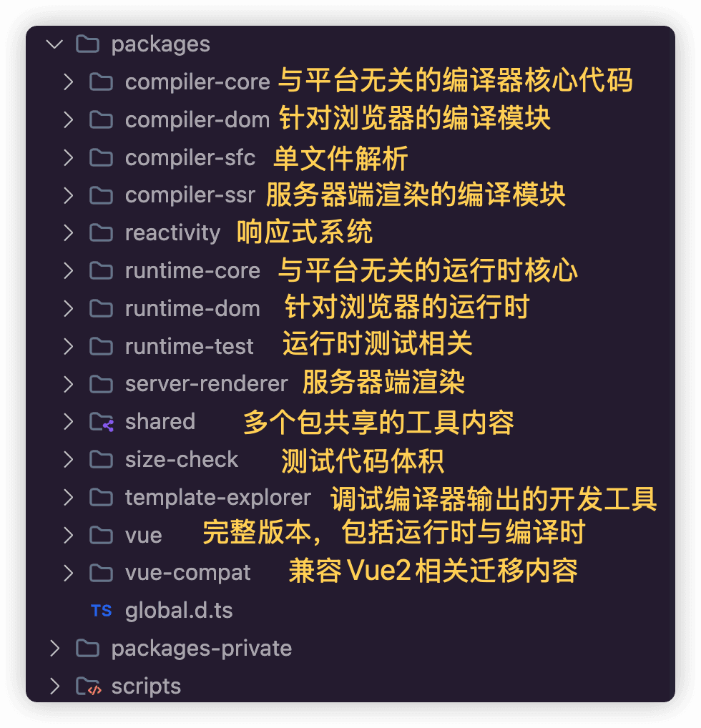The width and height of the screenshot is (701, 728).
Task: Click the vue folder icon
Action: tap(101, 535)
